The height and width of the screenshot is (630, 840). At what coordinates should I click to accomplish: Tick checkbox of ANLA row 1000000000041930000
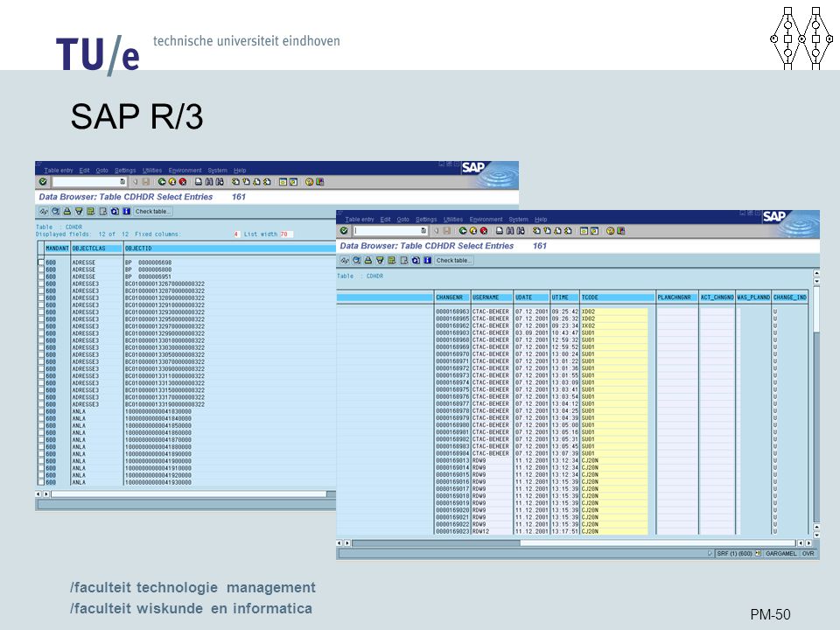[x=41, y=482]
